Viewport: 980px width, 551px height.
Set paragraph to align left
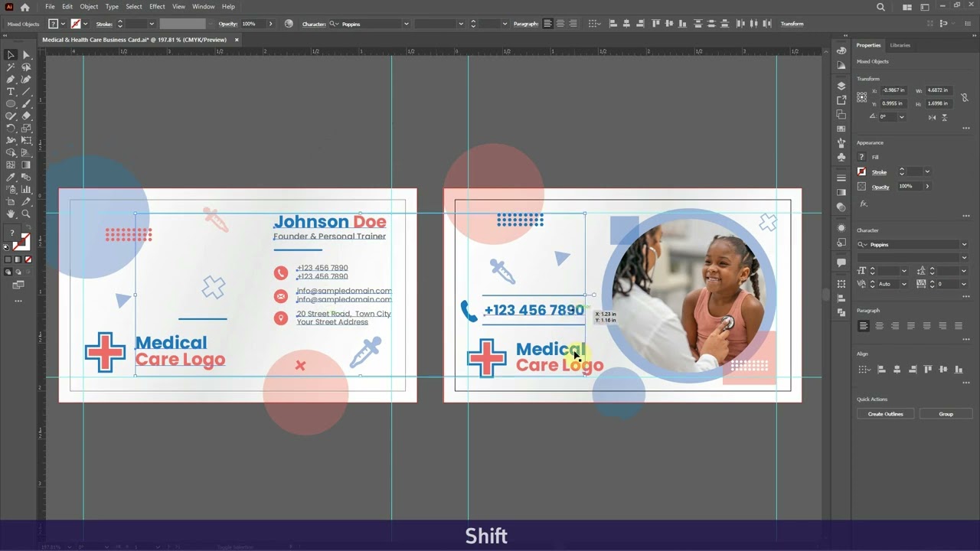(x=864, y=326)
